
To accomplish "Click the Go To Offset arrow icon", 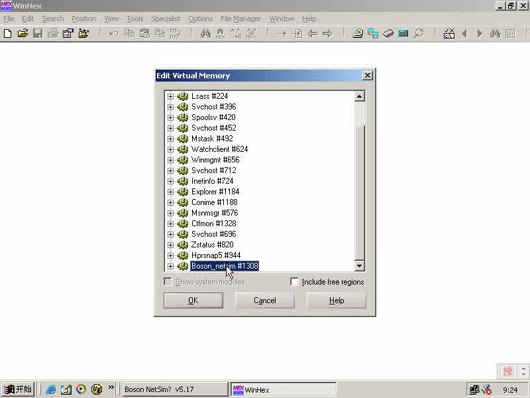I will coord(282,33).
